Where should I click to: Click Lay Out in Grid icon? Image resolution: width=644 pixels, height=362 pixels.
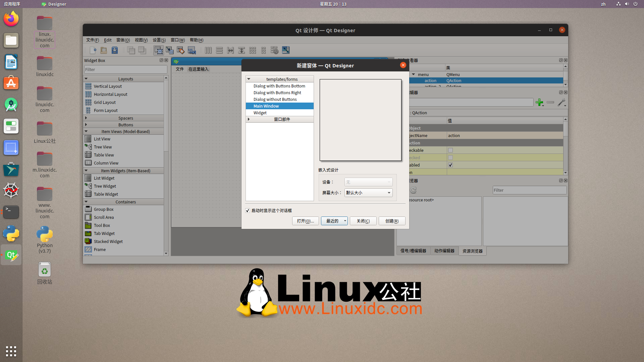pyautogui.click(x=253, y=50)
